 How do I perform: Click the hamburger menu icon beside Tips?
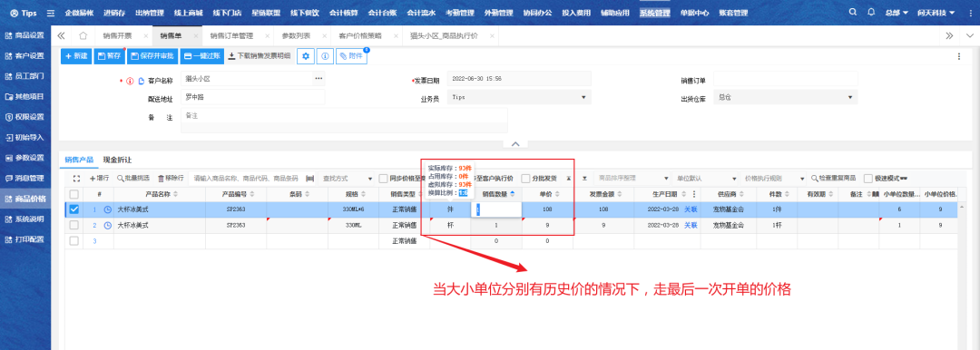pos(51,13)
